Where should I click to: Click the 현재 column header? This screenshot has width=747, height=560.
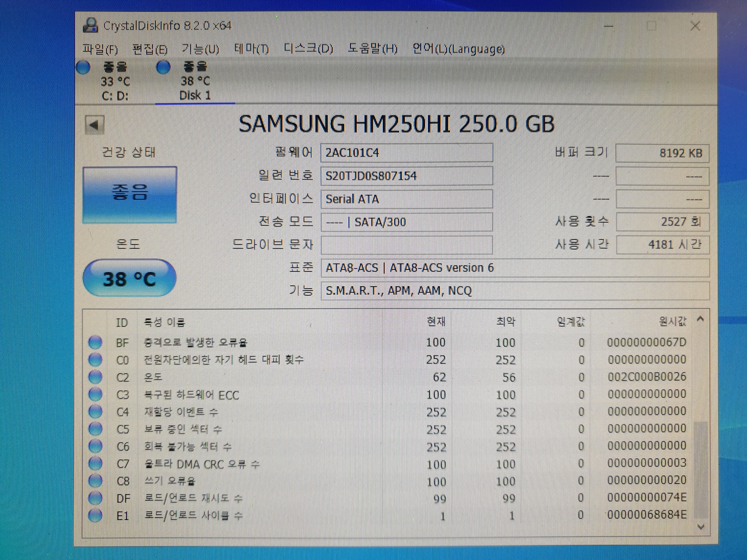coord(436,322)
